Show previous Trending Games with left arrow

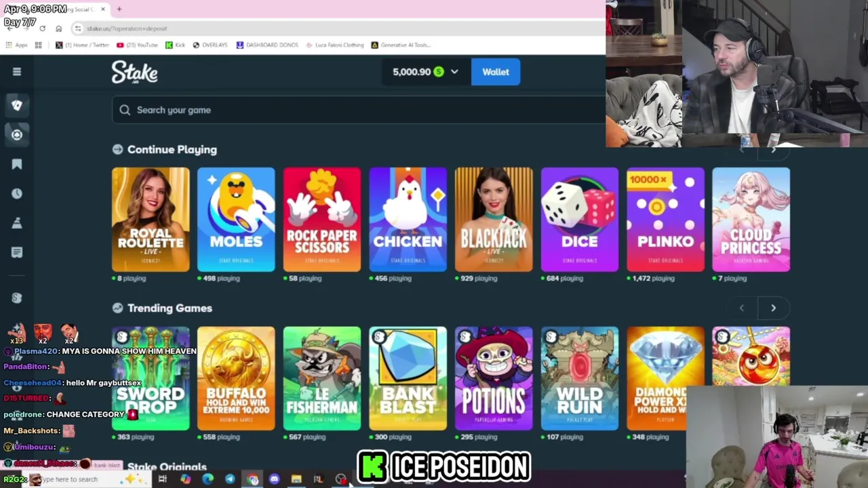pyautogui.click(x=742, y=308)
